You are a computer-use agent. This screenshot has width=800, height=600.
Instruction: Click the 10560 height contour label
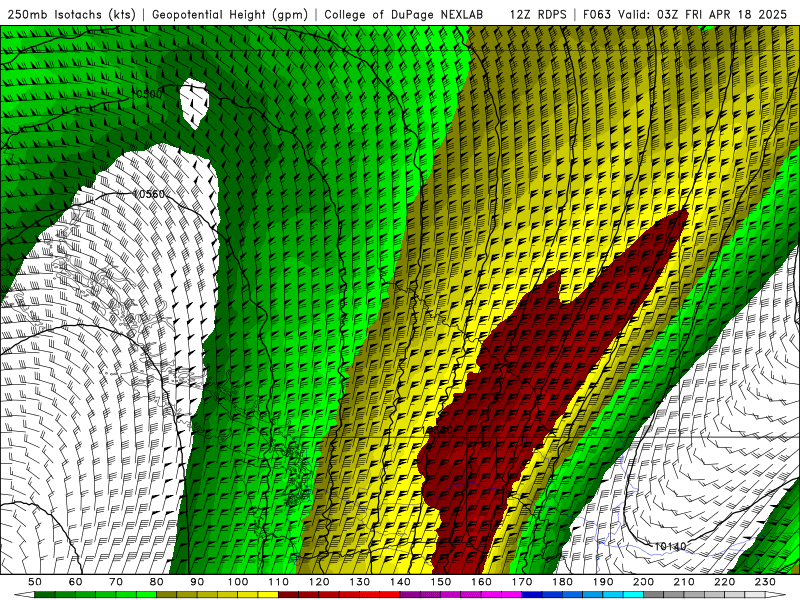coord(148,194)
